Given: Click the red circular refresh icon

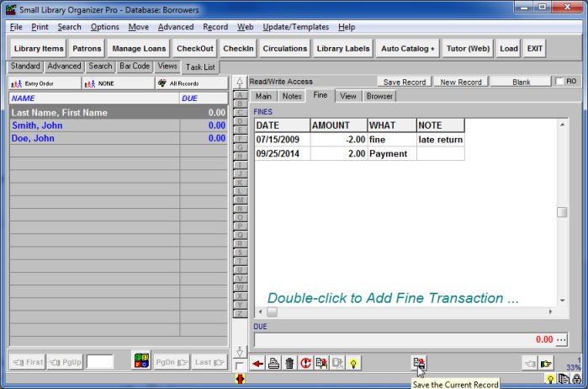Looking at the screenshot, I should pyautogui.click(x=305, y=363).
